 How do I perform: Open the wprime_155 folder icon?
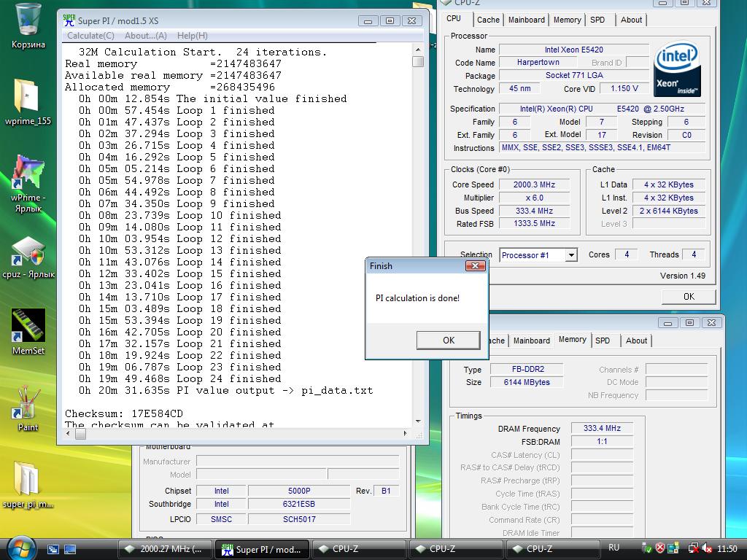pos(28,102)
